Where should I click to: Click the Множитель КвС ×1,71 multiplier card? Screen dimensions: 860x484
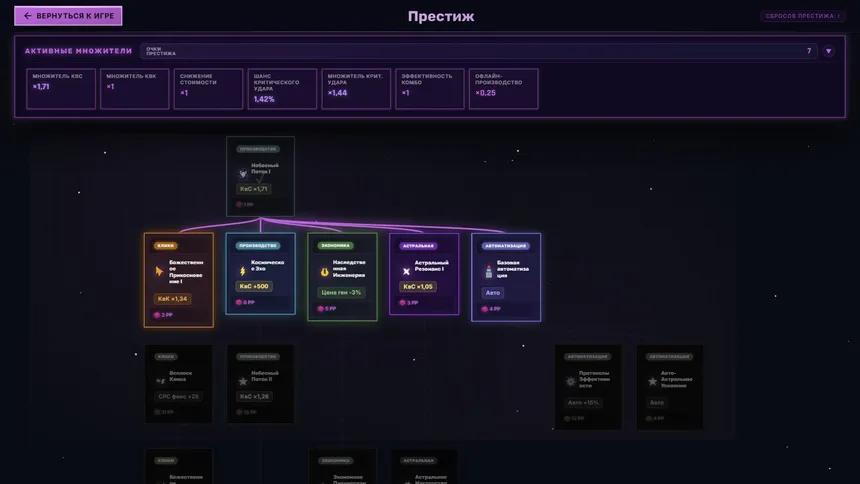(61, 89)
